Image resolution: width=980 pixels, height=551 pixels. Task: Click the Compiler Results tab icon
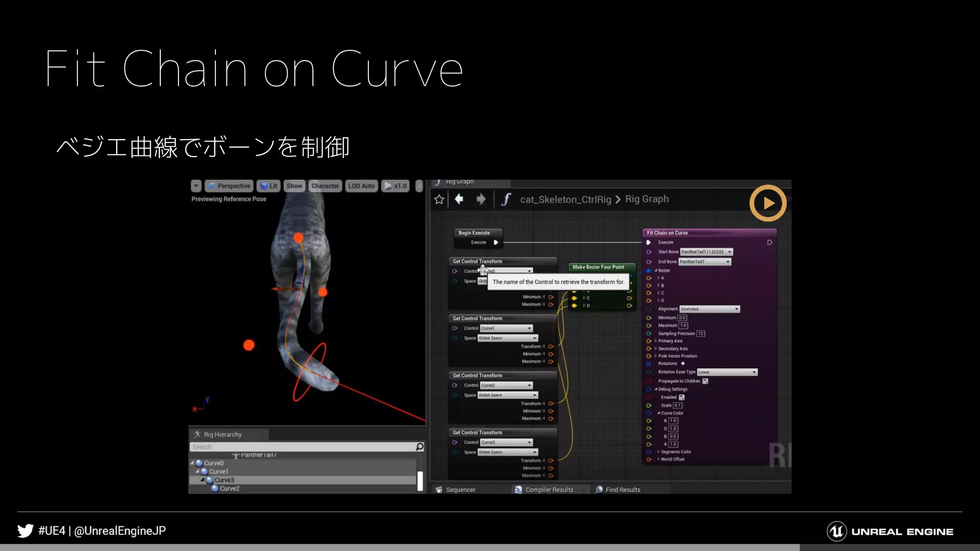[518, 490]
